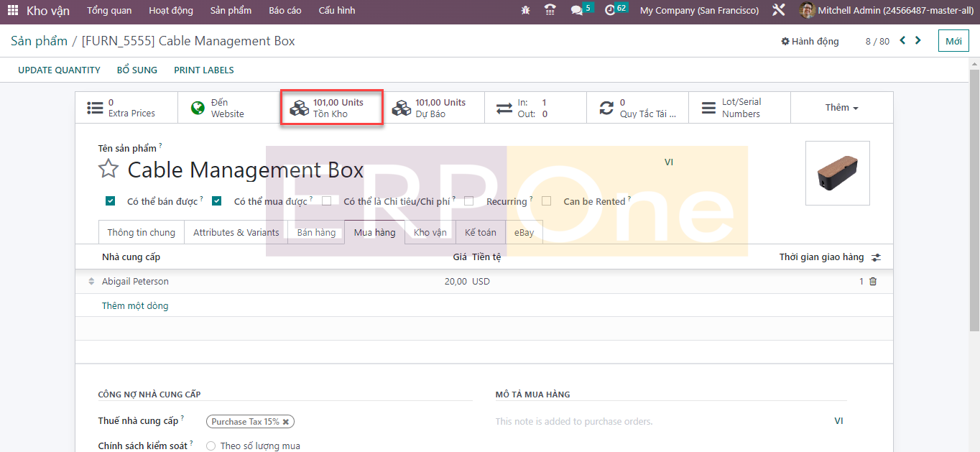Open the chat messages icon

point(576,11)
